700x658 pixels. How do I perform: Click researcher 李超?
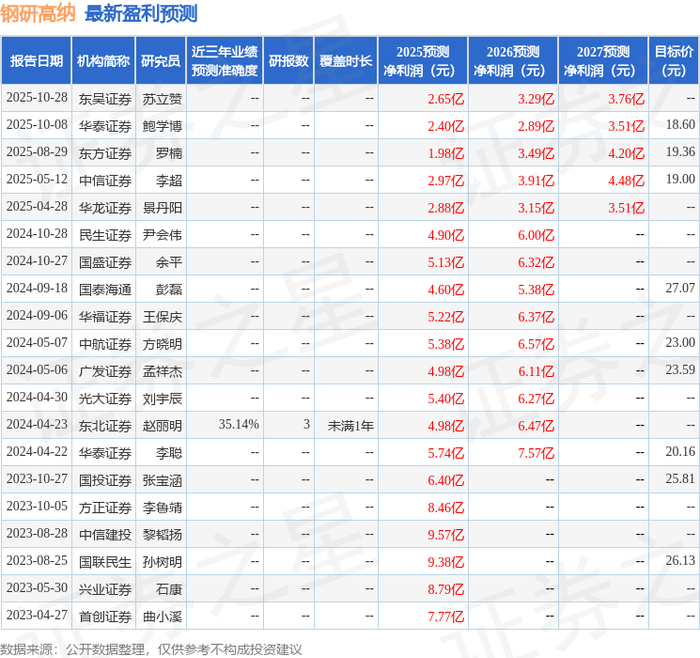tap(169, 180)
